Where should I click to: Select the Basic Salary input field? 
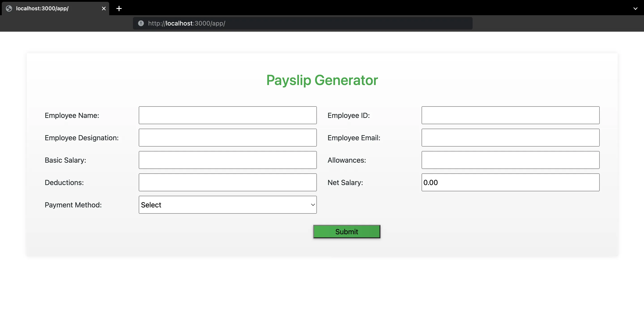[228, 160]
